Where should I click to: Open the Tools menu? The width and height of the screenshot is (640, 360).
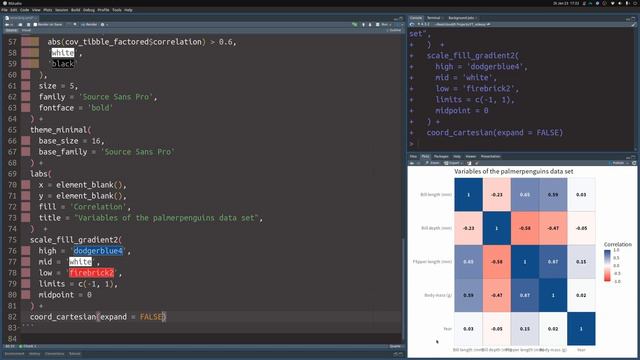[117, 10]
